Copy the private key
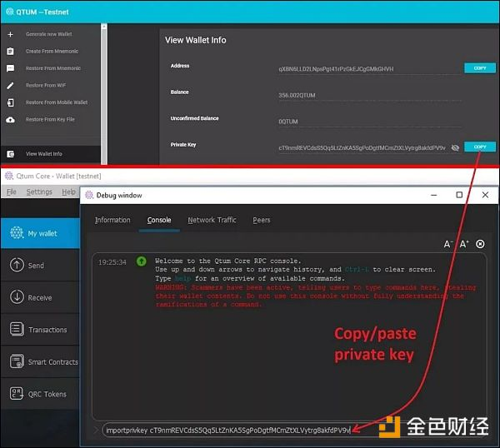Viewport: 500px width, 448px height. (x=480, y=147)
